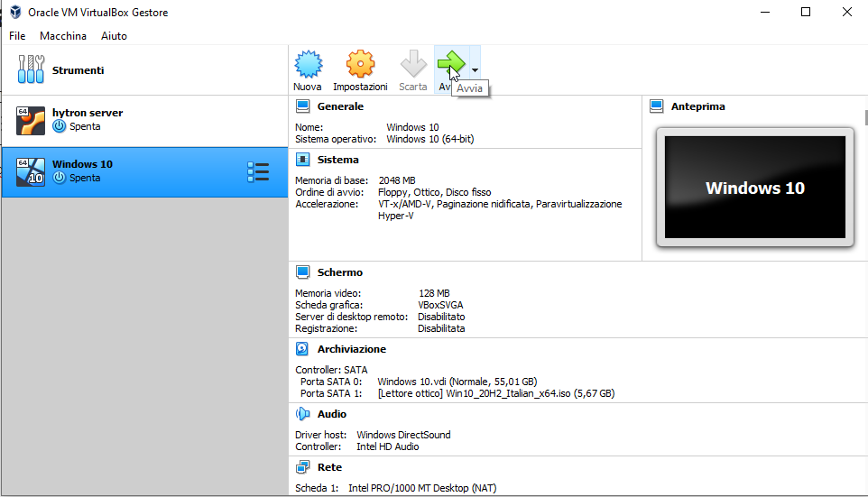Click the memory value 2048 MB
The height and width of the screenshot is (497, 868).
397,180
